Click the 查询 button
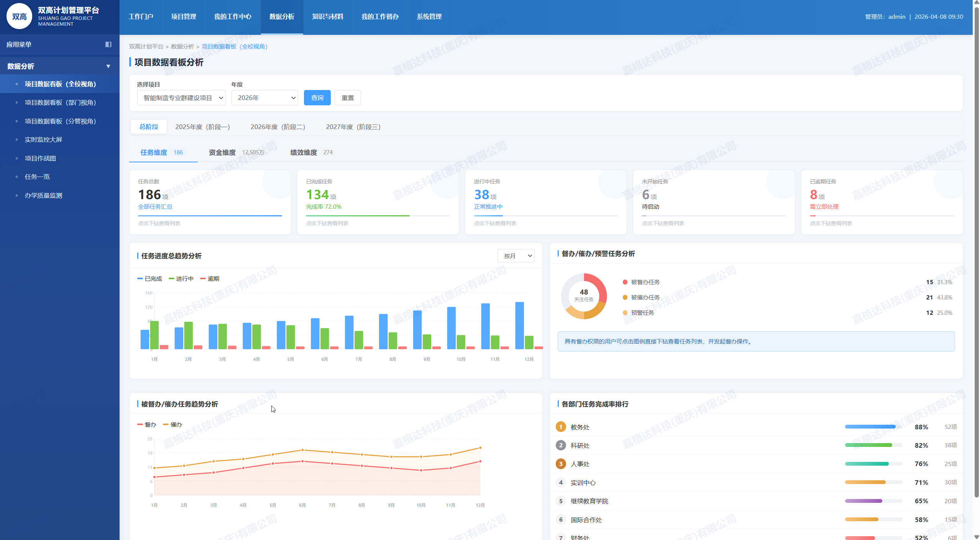980x540 pixels. tap(317, 98)
